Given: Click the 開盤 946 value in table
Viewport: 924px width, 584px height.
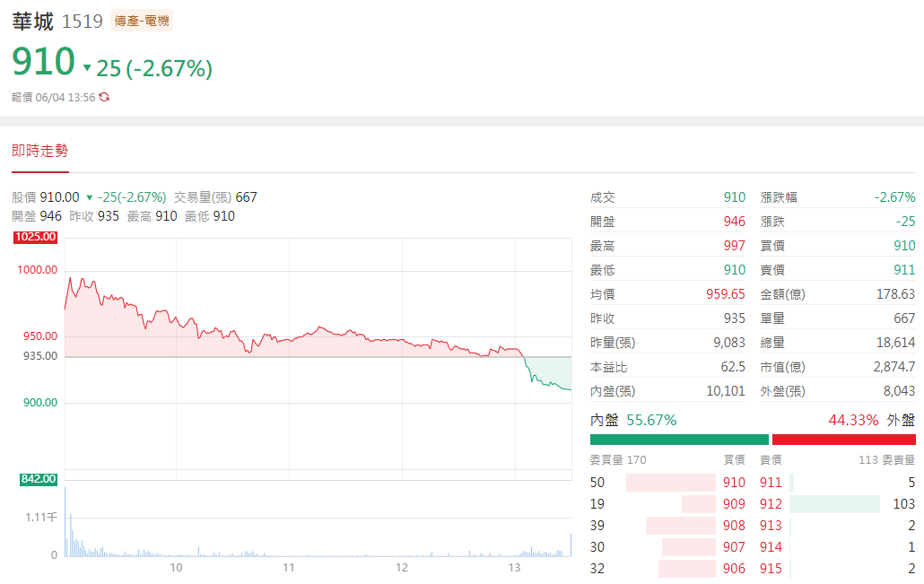Looking at the screenshot, I should [734, 222].
